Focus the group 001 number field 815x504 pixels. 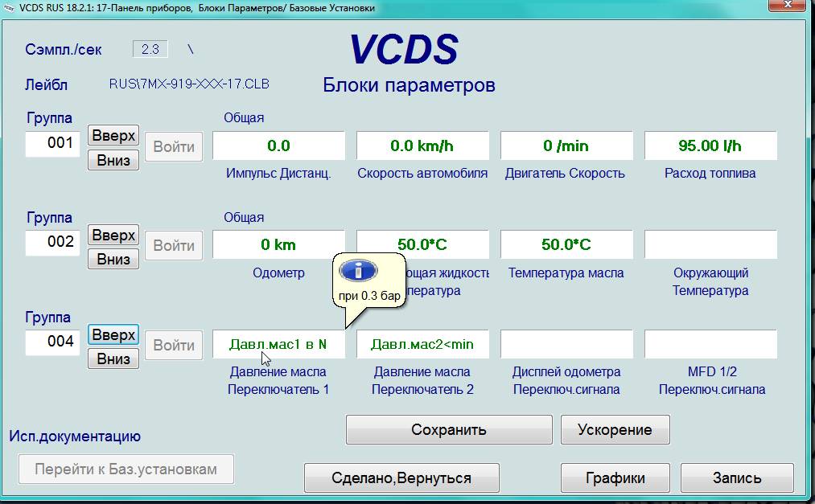pyautogui.click(x=53, y=144)
